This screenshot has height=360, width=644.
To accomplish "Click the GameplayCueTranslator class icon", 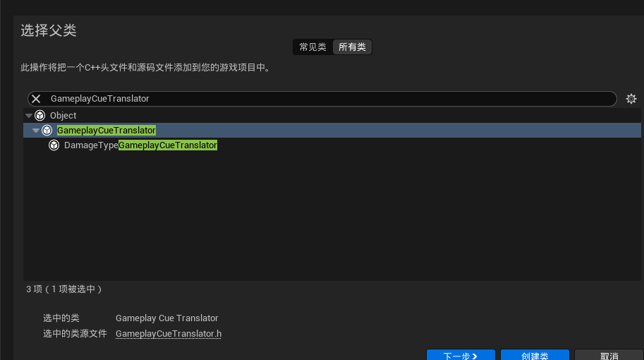I will point(47,131).
